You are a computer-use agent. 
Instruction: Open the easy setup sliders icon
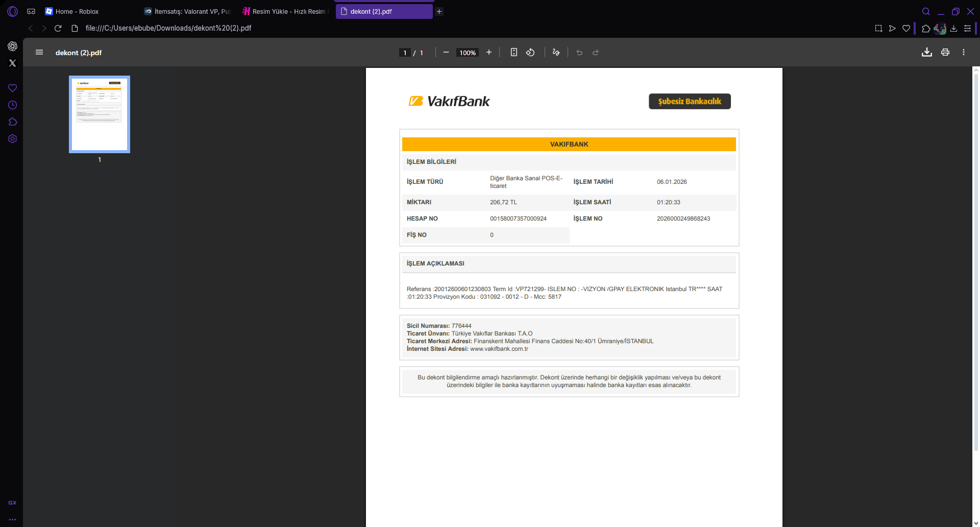click(x=967, y=28)
